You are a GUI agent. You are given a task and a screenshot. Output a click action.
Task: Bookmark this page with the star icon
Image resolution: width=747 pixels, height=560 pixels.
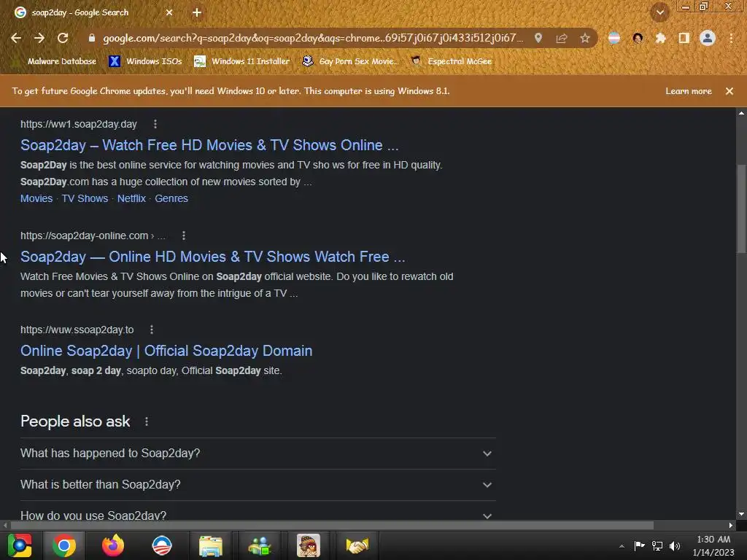(585, 38)
